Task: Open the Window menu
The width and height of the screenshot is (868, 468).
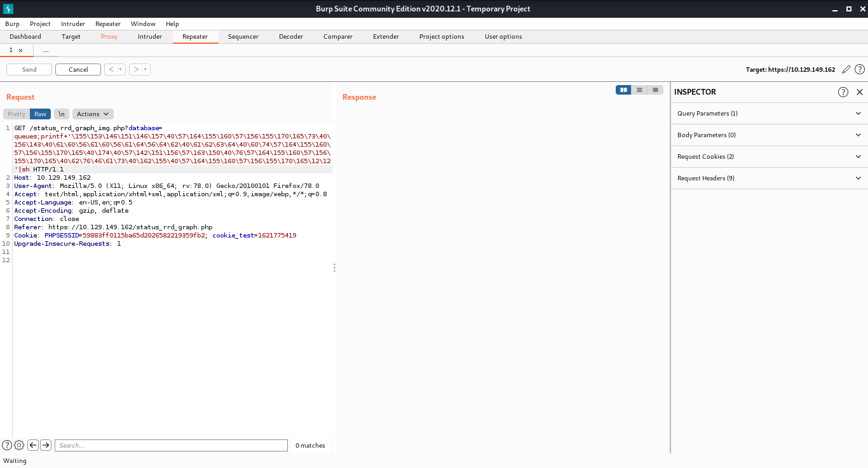Action: [x=143, y=24]
